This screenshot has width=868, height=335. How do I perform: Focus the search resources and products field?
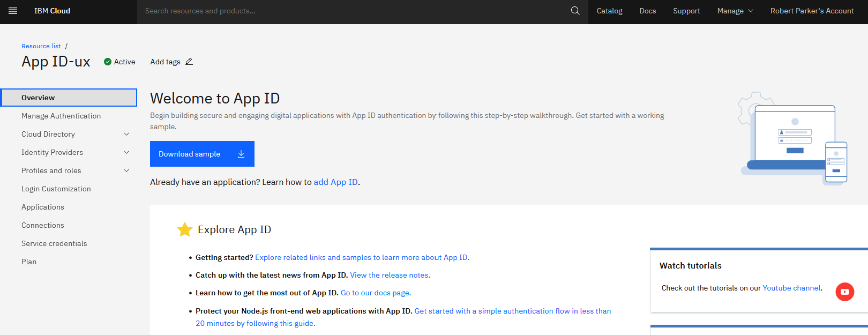click(x=354, y=11)
